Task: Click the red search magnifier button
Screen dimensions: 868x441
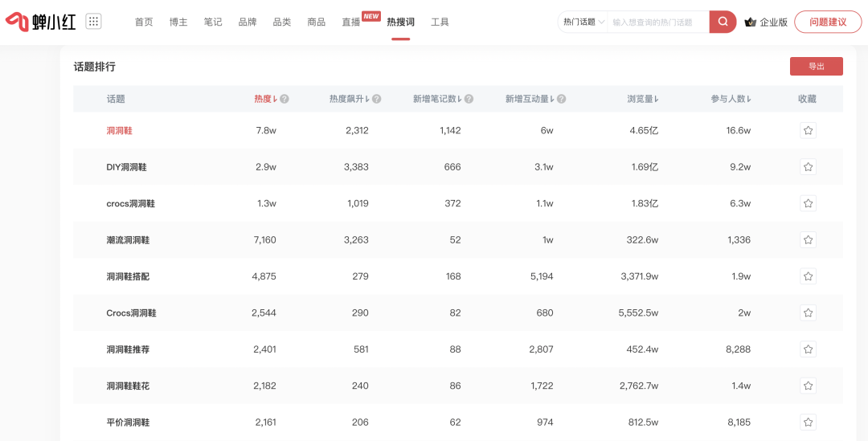Action: pyautogui.click(x=723, y=22)
